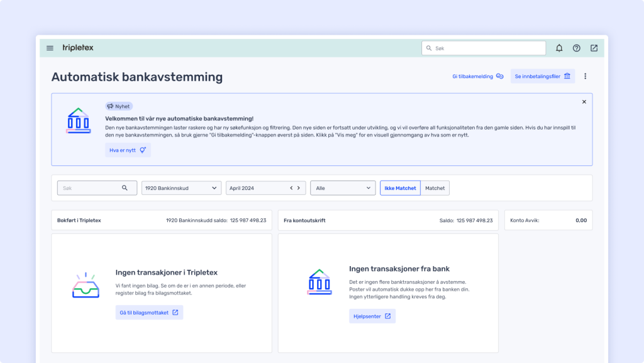
Task: Open the Alle filter dropdown
Action: (x=343, y=188)
